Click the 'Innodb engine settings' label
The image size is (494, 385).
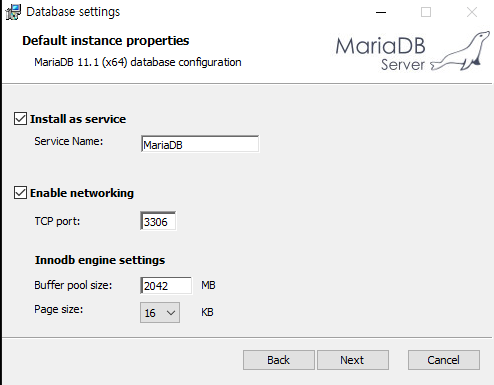100,260
